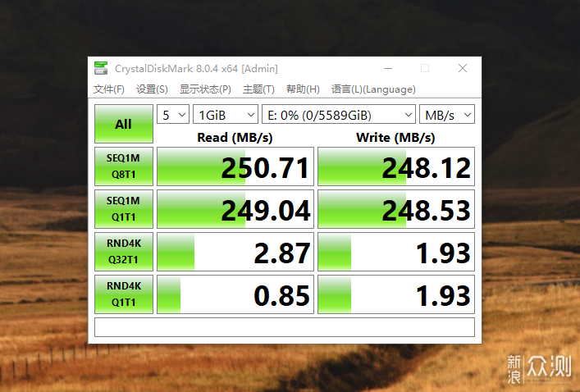Click the SEQ1M Q1T1 write value 248.53
Screen dimensions: 580x392
[396, 209]
